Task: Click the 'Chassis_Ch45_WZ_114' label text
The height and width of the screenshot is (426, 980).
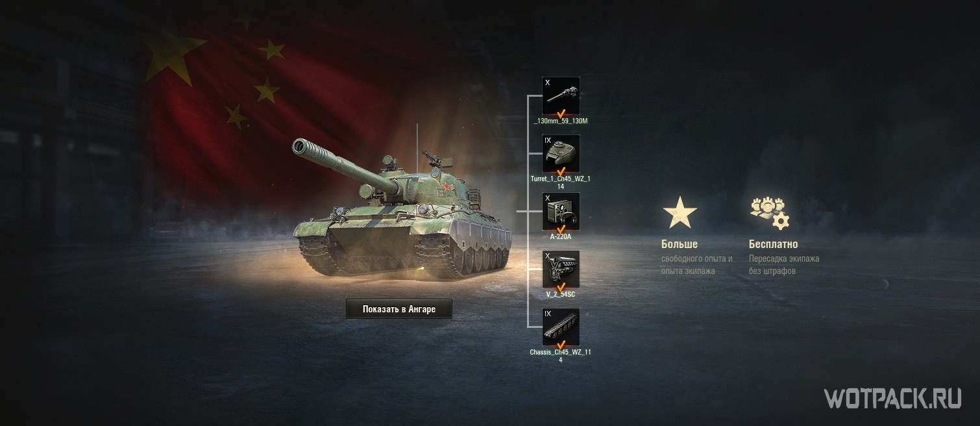Action: (561, 356)
